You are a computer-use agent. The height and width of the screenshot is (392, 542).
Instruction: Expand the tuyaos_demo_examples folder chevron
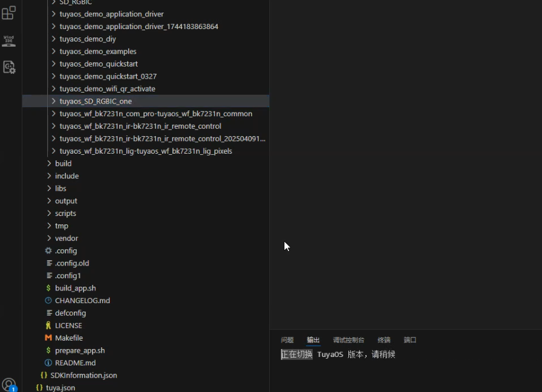54,51
